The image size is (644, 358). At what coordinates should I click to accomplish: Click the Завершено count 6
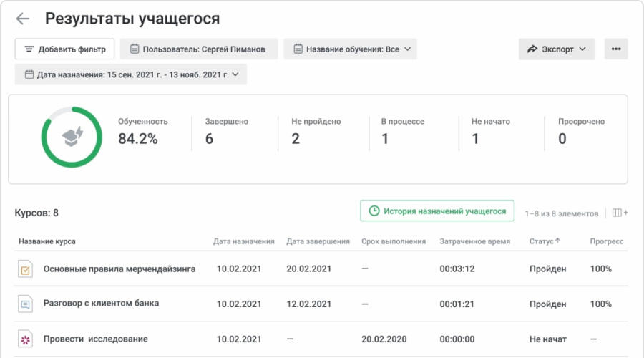(209, 139)
